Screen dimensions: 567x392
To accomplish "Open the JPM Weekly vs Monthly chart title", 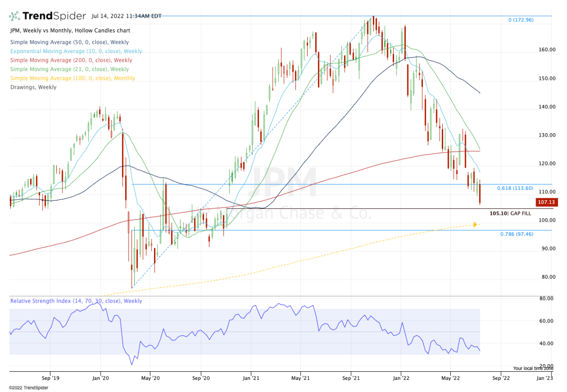I will [x=70, y=31].
